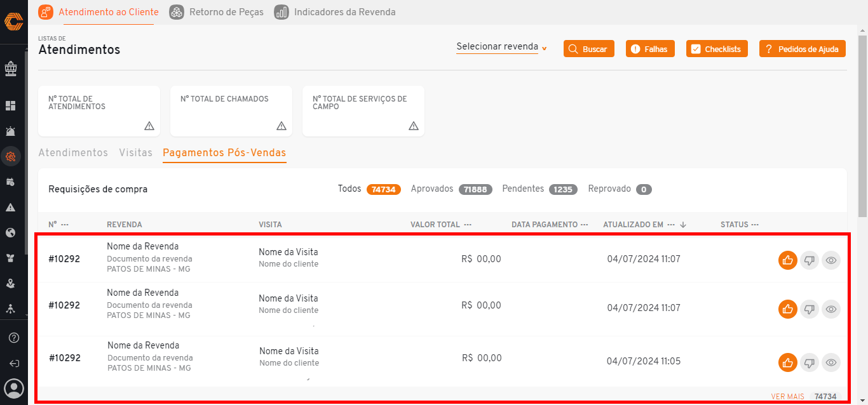Click the orange company logo in sidebar
868x405 pixels.
click(x=13, y=22)
